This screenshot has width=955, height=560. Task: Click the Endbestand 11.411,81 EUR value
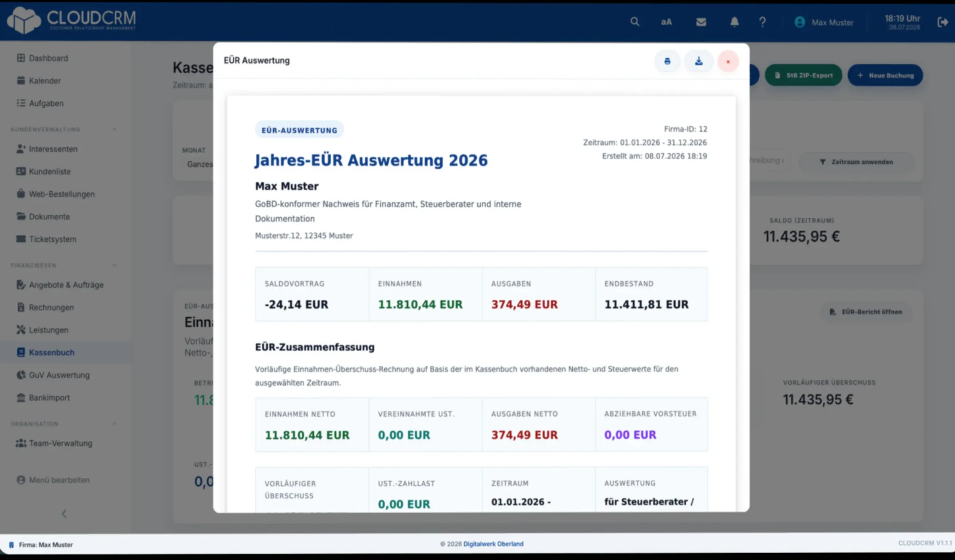646,304
